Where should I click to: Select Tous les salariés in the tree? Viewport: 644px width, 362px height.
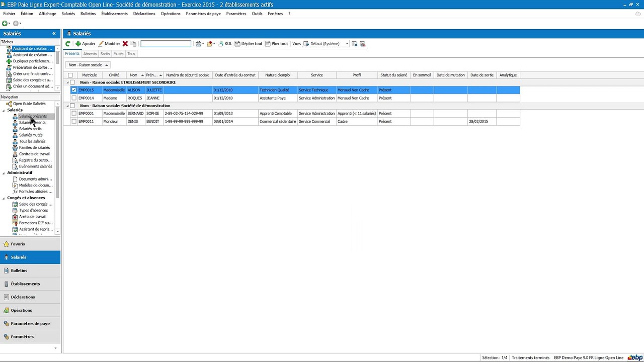pyautogui.click(x=32, y=141)
